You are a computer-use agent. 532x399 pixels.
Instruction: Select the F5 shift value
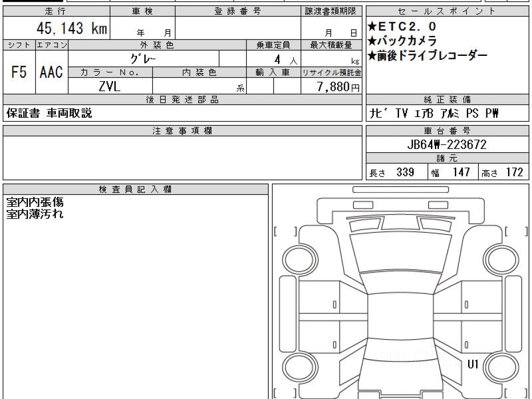[19, 72]
